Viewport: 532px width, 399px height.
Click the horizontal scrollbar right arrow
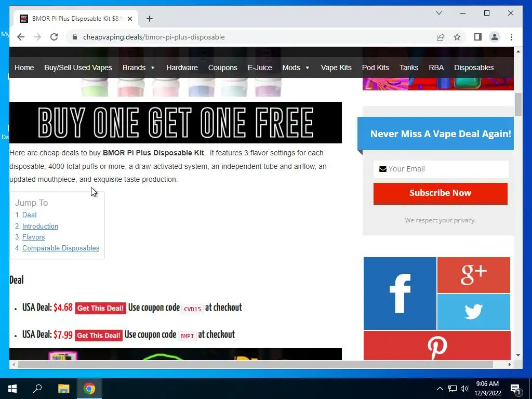point(510,364)
